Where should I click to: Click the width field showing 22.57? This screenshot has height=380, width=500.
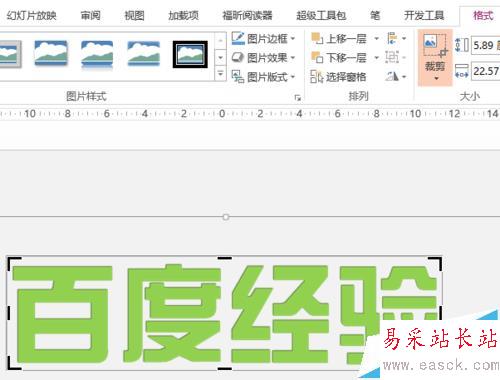coord(486,71)
